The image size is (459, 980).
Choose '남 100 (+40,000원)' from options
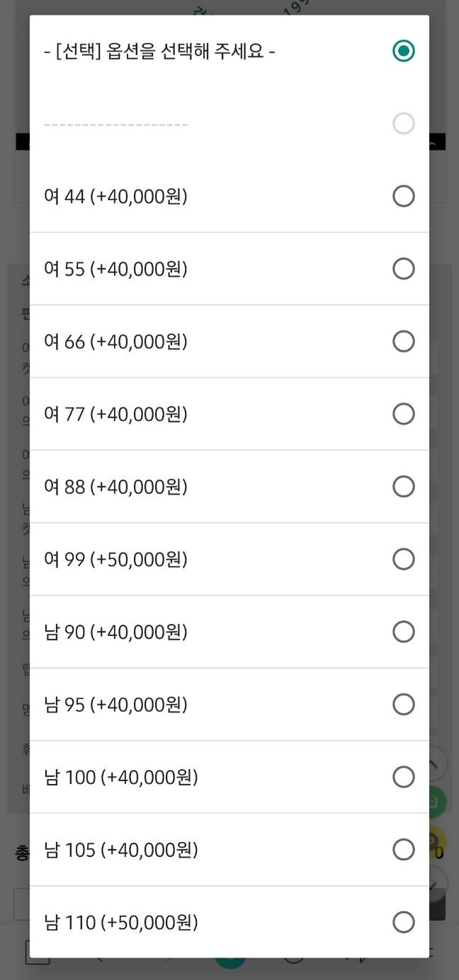[403, 777]
